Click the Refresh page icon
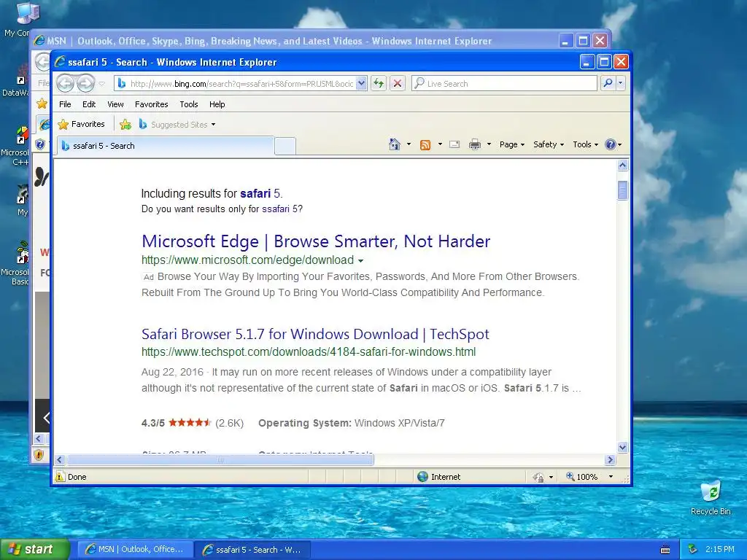747x560 pixels. pos(379,84)
